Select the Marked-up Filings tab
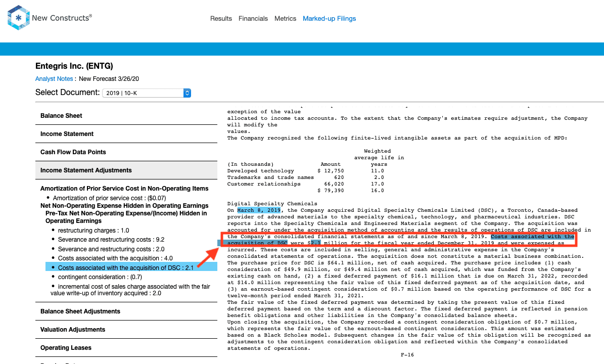The height and width of the screenshot is (364, 604). point(330,19)
